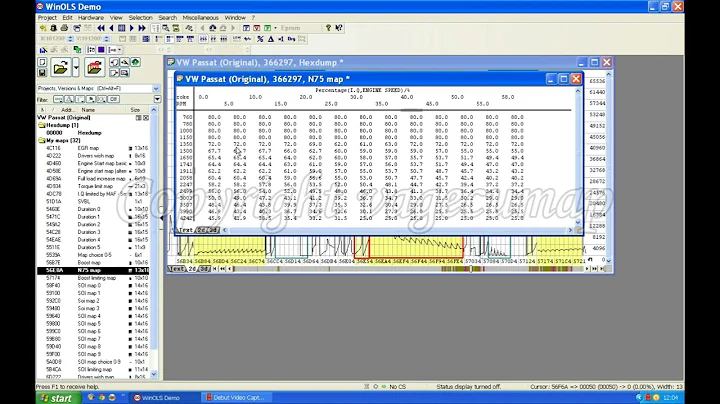This screenshot has height=404, width=720.
Task: Click the red folder project icon
Action: click(95, 68)
